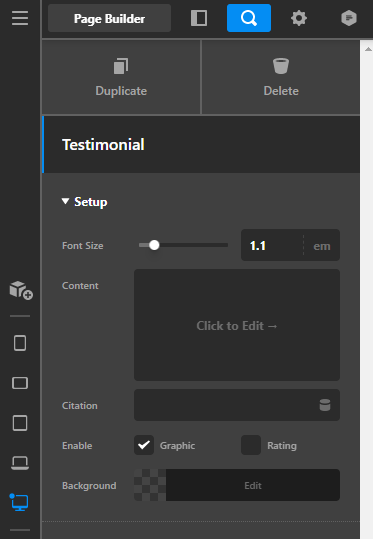Edit the Background color
The image size is (373, 539).
[253, 485]
